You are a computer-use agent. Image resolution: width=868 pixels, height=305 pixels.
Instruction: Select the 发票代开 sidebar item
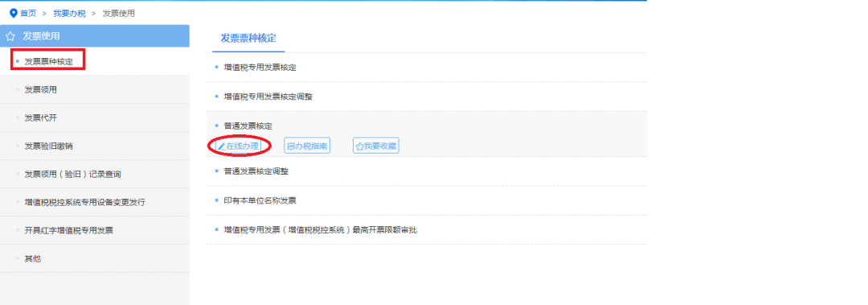tap(40, 117)
